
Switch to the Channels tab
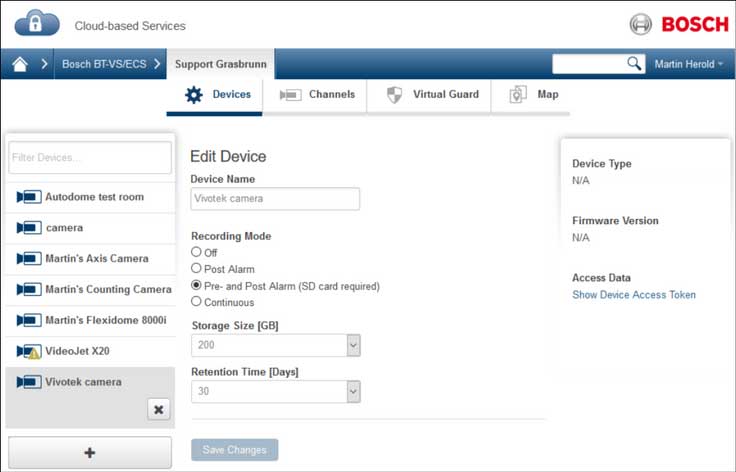[317, 95]
